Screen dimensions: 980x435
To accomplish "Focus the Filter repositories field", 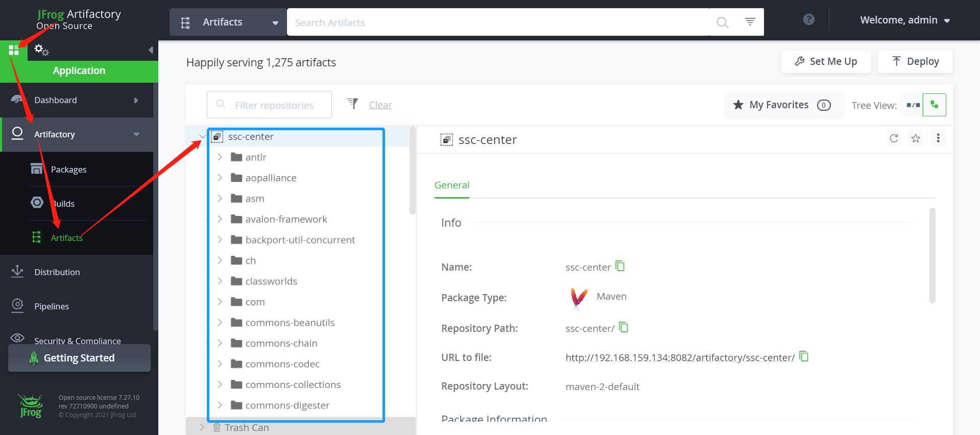I will [269, 105].
